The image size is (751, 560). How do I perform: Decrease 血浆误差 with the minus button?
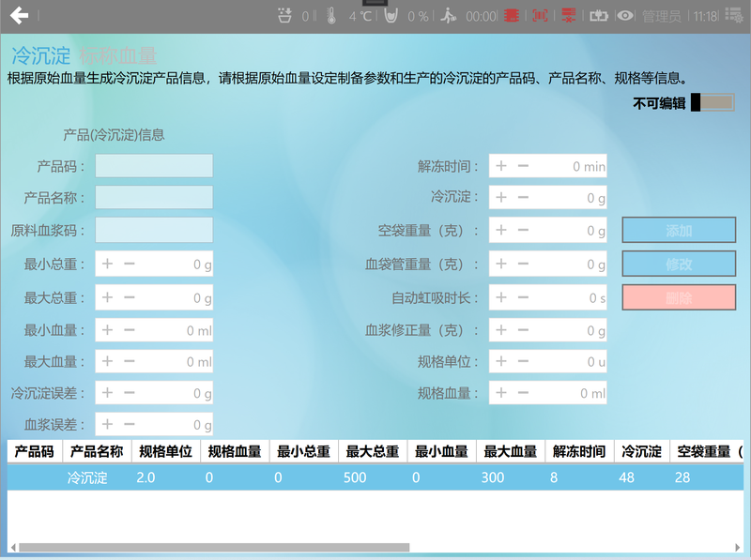point(130,424)
